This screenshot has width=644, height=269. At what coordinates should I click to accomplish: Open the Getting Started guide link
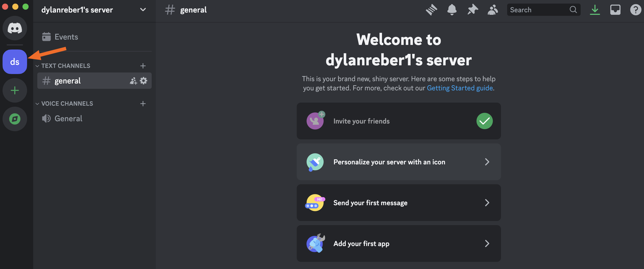tap(460, 88)
